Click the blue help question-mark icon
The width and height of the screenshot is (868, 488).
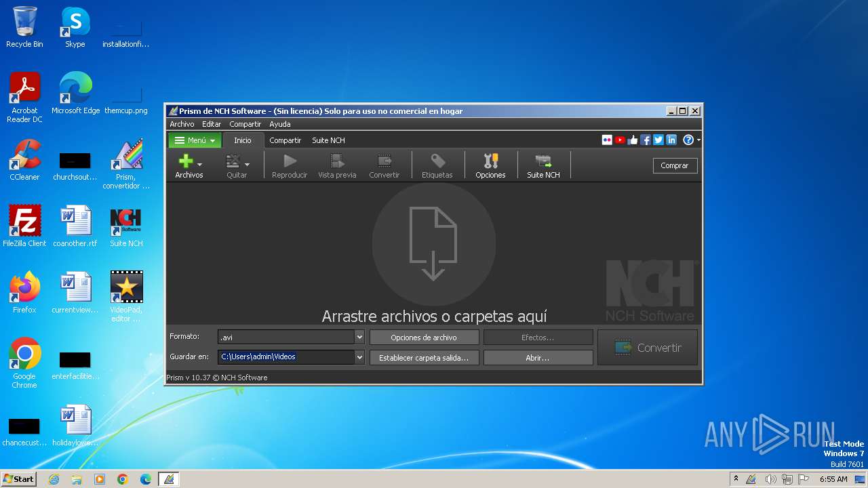pos(688,140)
